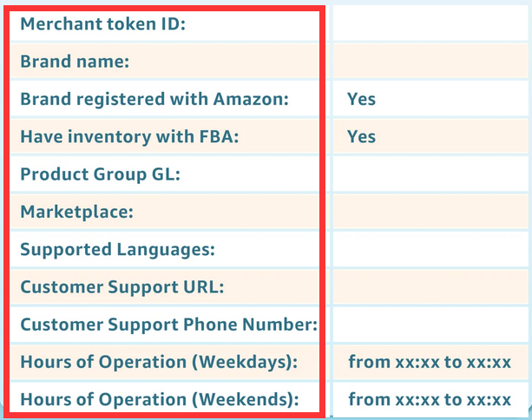This screenshot has width=532, height=420.
Task: Click the Brand registered with Amazon label
Action: tap(154, 99)
